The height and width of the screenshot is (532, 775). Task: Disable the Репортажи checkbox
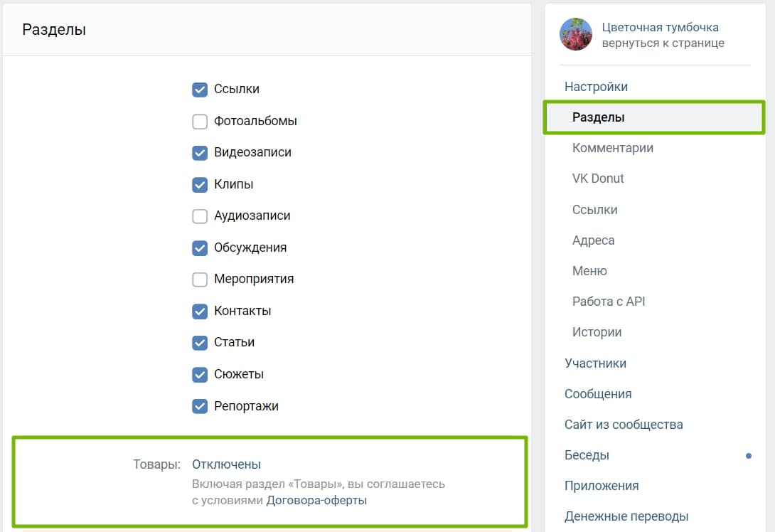pos(200,406)
